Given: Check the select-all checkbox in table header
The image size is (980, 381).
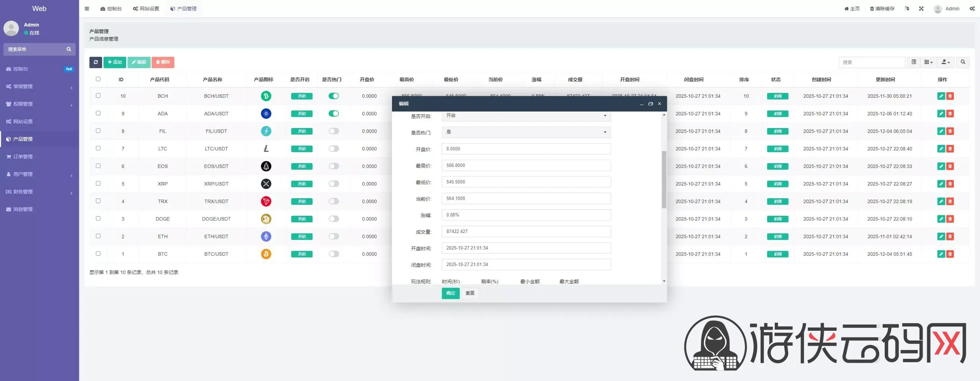Looking at the screenshot, I should (98, 79).
